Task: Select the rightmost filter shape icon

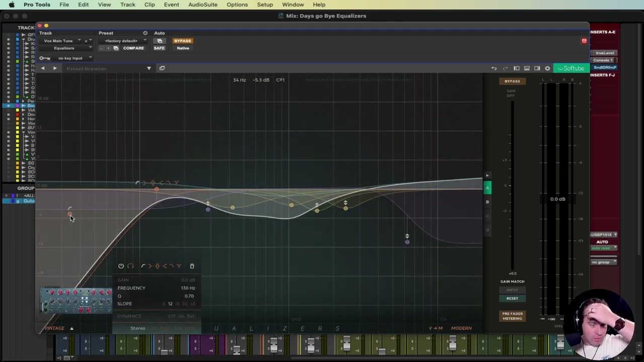Action: pyautogui.click(x=178, y=266)
